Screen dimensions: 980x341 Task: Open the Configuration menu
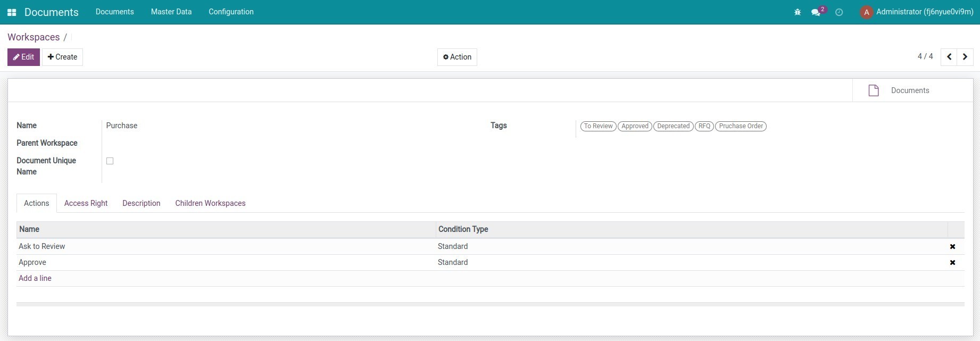[x=231, y=12]
